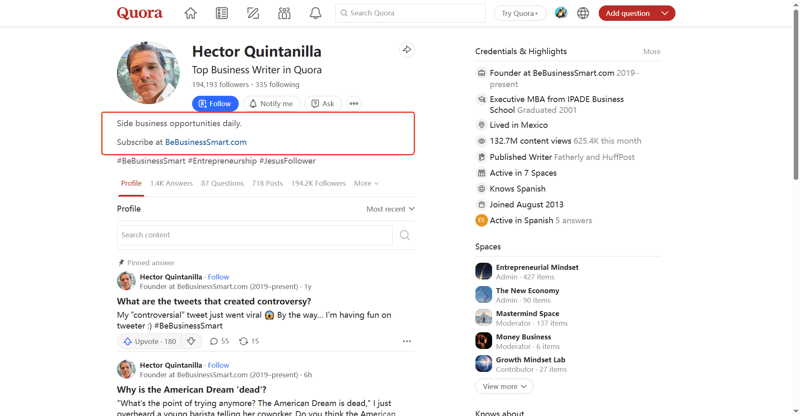The image size is (800, 416).
Task: Click The New Economy space icon
Action: 483,295
